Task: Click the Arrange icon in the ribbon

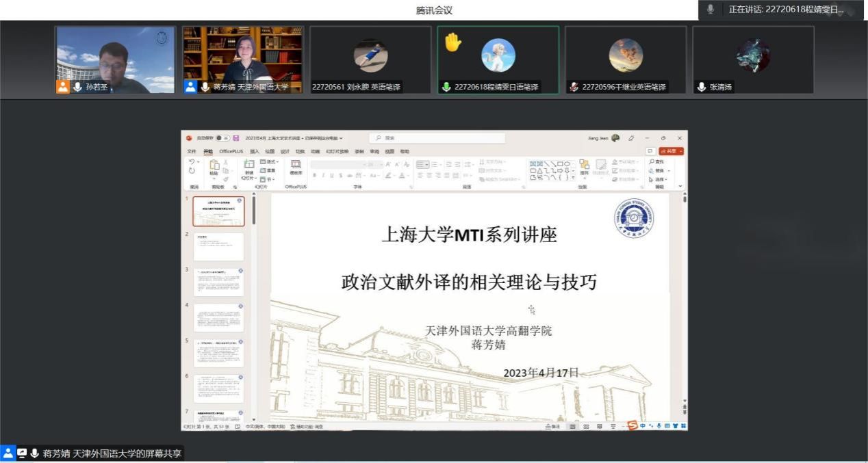Action: click(584, 166)
